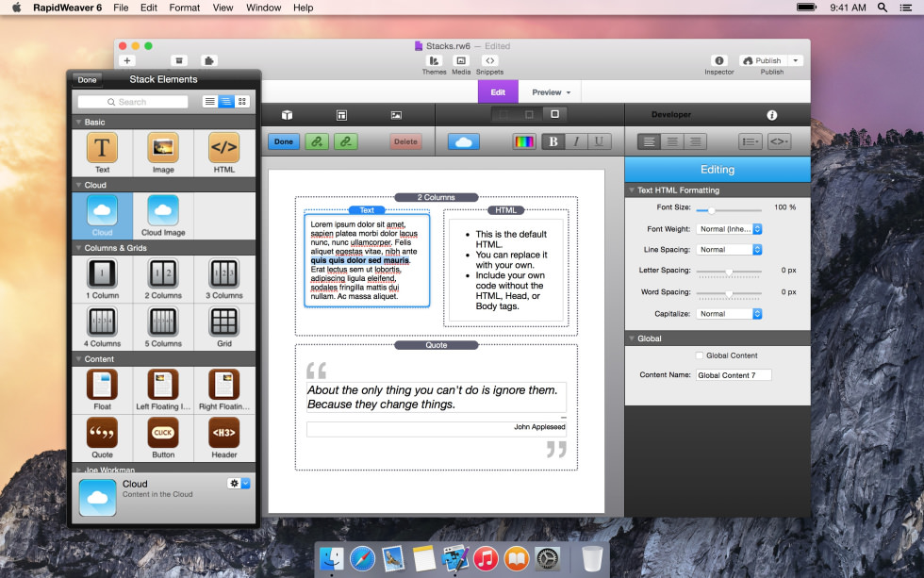Add the Header stack element
Screen dimensions: 924x578
(224, 438)
